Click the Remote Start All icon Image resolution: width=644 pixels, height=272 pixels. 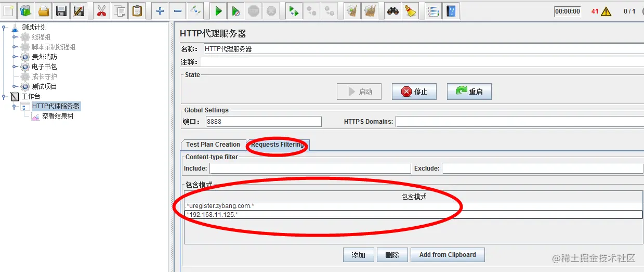(x=294, y=10)
